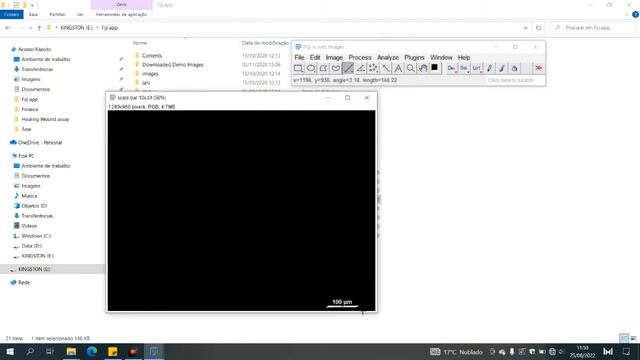Open taskbar search magnifier
640x360 pixels.
pyautogui.click(x=30, y=351)
